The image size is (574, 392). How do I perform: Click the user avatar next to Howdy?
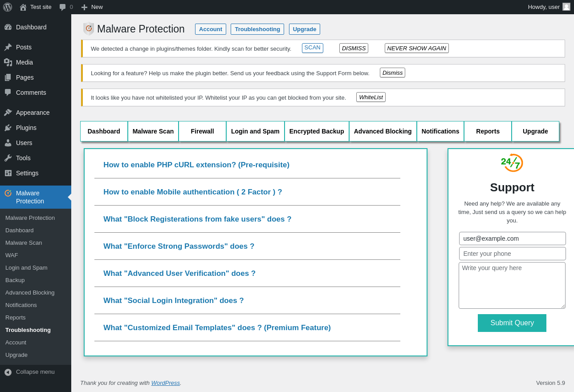coord(566,7)
